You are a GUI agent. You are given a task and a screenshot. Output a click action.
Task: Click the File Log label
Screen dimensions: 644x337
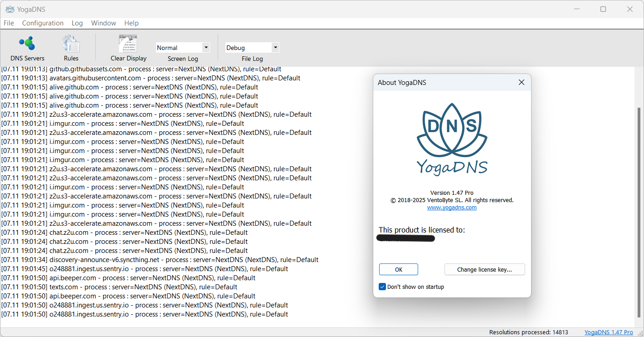252,59
